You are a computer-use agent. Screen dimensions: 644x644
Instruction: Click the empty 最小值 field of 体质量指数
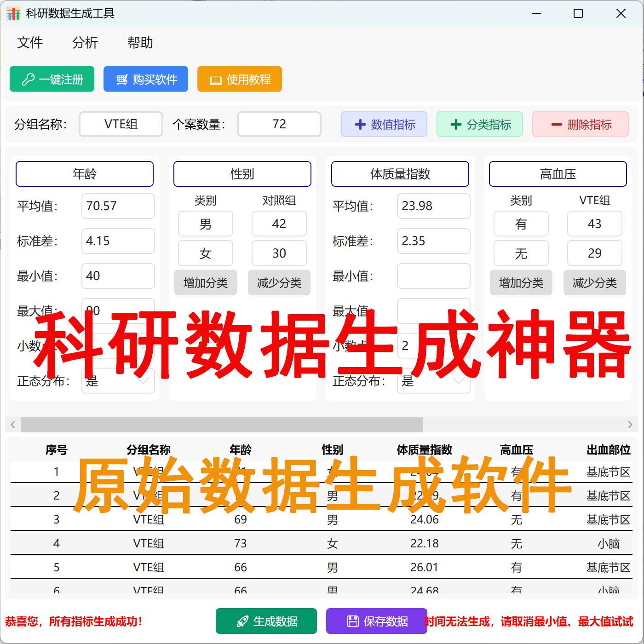(x=434, y=276)
